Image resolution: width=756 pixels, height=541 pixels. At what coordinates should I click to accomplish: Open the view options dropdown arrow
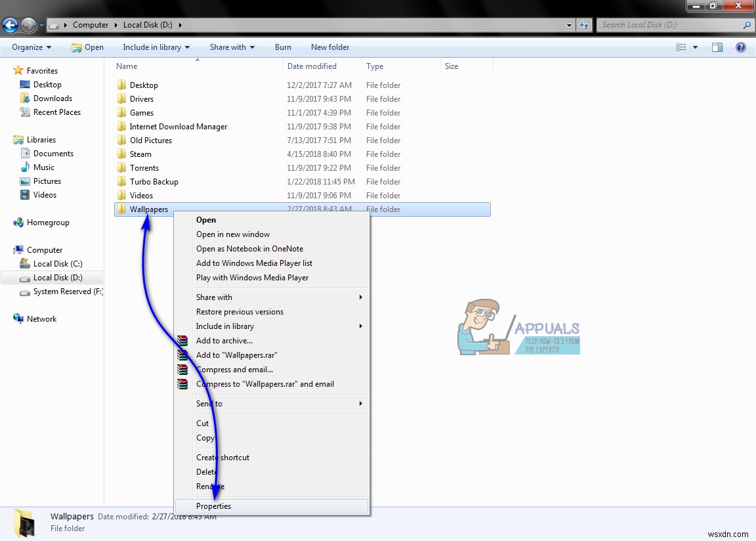tap(695, 47)
